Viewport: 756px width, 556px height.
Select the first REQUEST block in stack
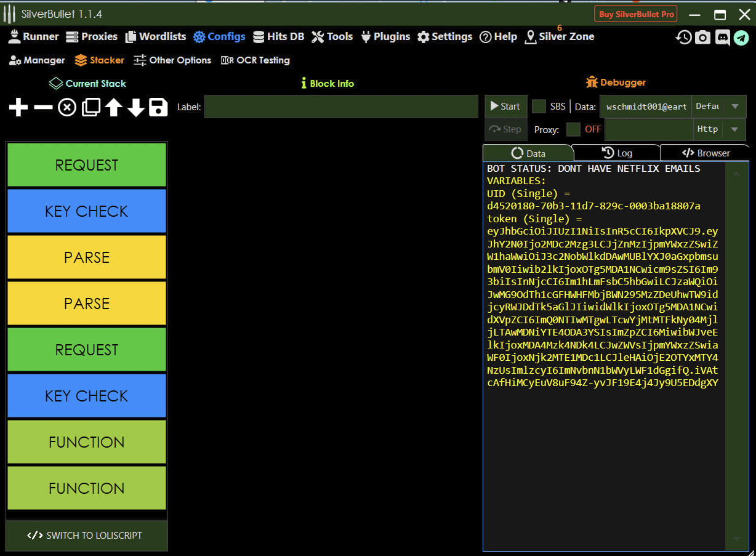(87, 165)
